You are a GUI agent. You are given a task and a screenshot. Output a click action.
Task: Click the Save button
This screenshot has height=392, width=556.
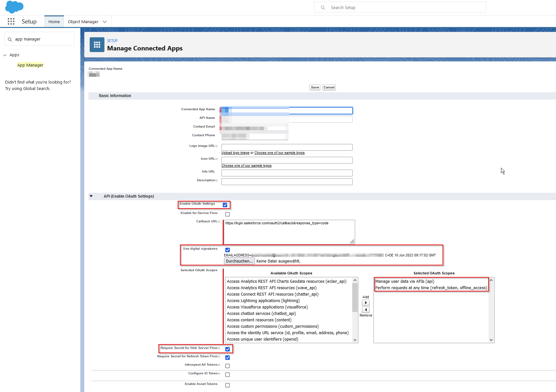(x=315, y=87)
